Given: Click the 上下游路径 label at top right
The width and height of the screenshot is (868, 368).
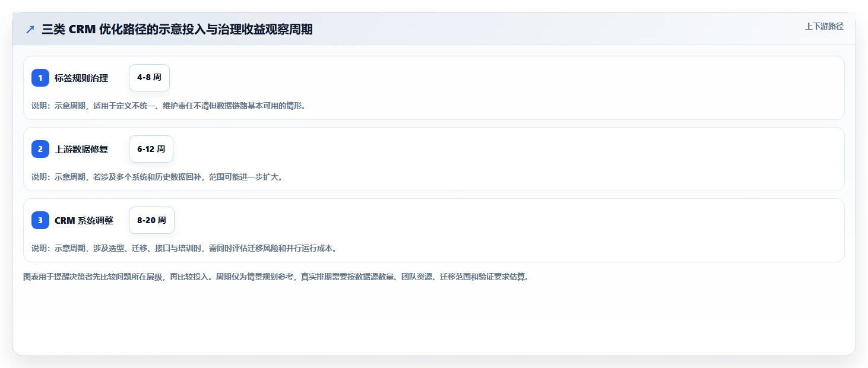Looking at the screenshot, I should tap(824, 26).
